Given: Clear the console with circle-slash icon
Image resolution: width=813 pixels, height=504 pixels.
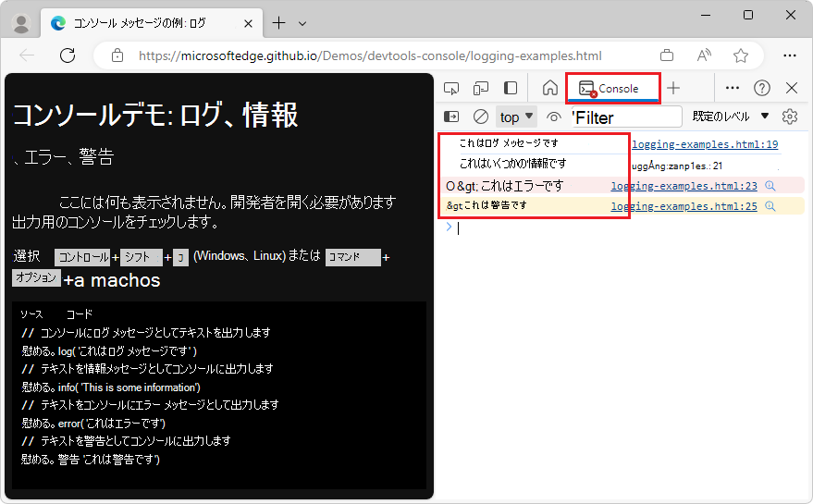Looking at the screenshot, I should [x=481, y=117].
